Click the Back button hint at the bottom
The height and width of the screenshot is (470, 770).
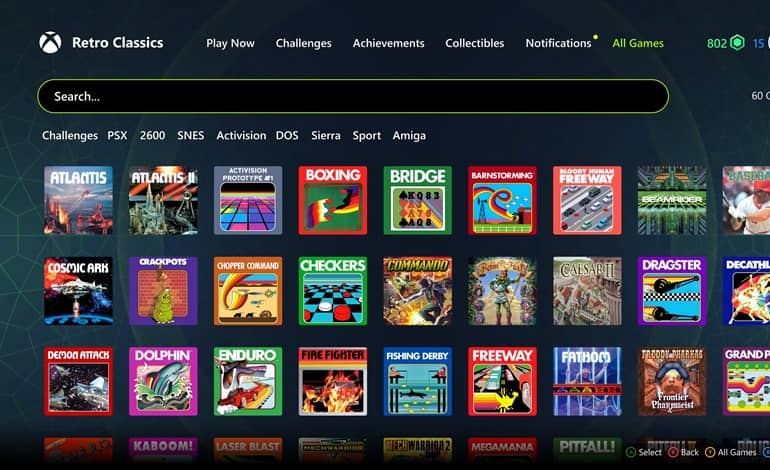point(684,452)
